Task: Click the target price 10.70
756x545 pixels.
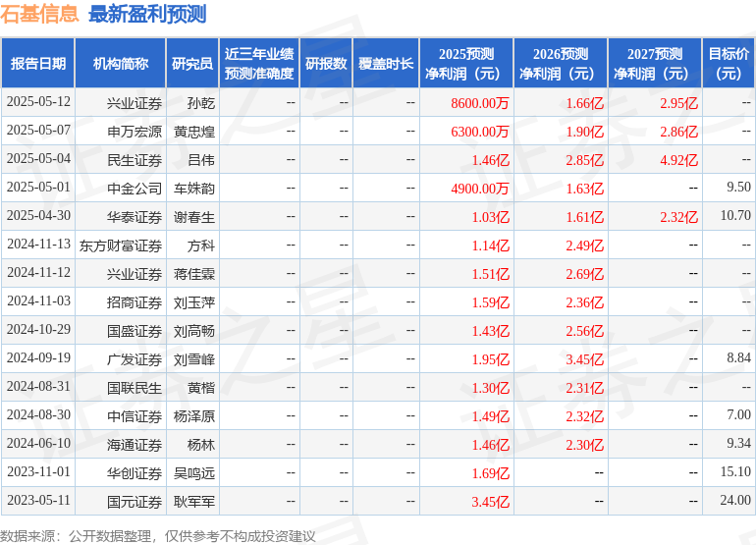Action: (x=735, y=216)
